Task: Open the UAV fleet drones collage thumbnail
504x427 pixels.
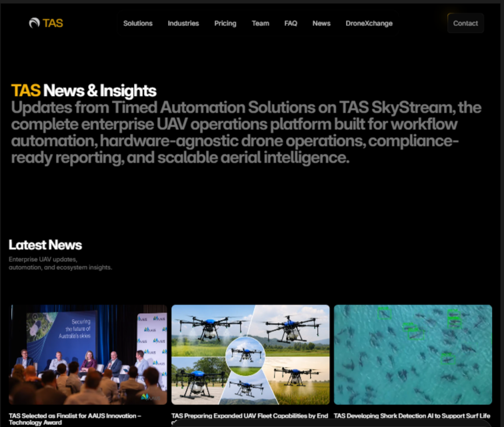Action: 251,354
